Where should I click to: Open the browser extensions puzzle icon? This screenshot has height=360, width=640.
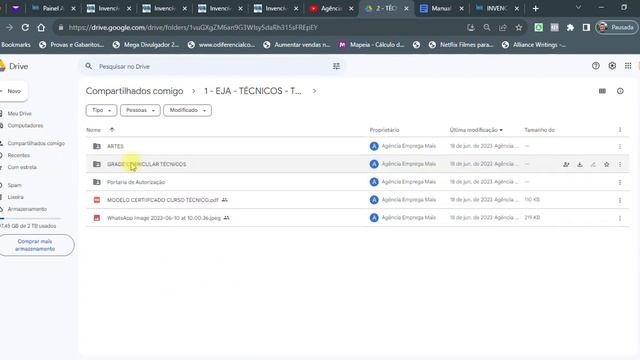(570, 27)
